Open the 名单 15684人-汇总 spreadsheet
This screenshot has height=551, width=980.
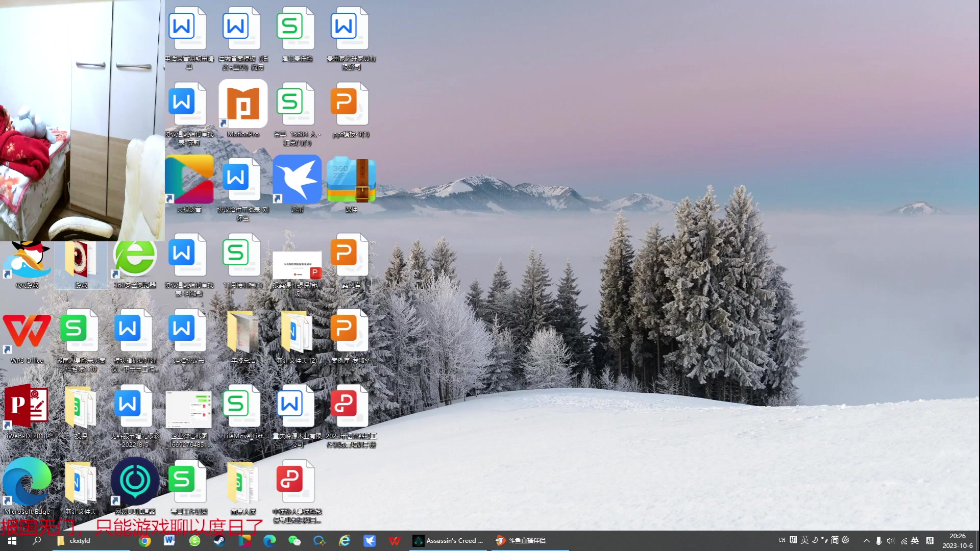click(297, 113)
